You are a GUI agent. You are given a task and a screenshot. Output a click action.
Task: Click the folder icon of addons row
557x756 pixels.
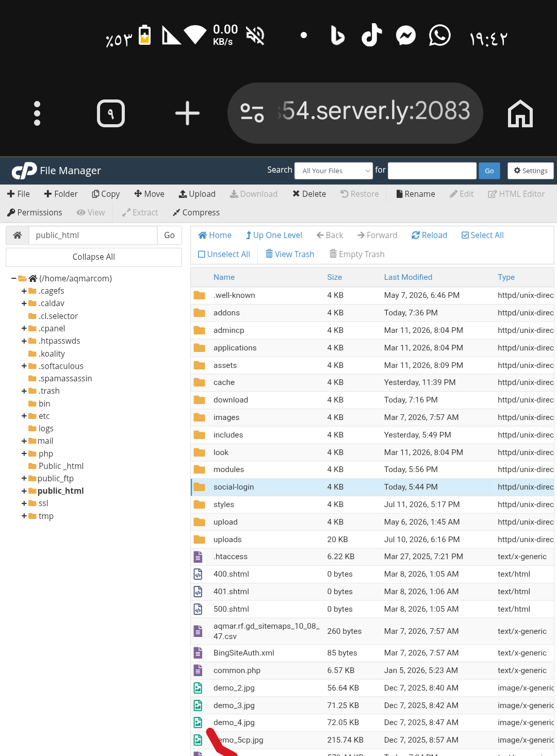click(199, 313)
